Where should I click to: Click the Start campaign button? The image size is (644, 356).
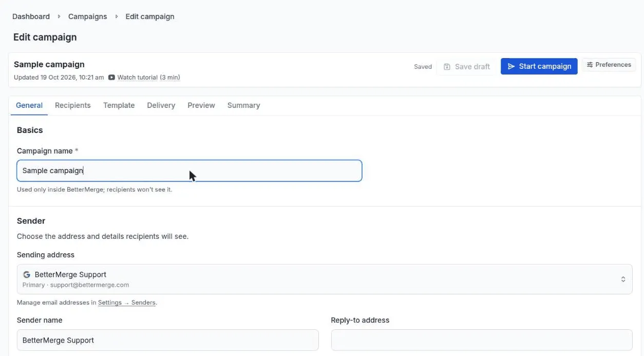539,66
